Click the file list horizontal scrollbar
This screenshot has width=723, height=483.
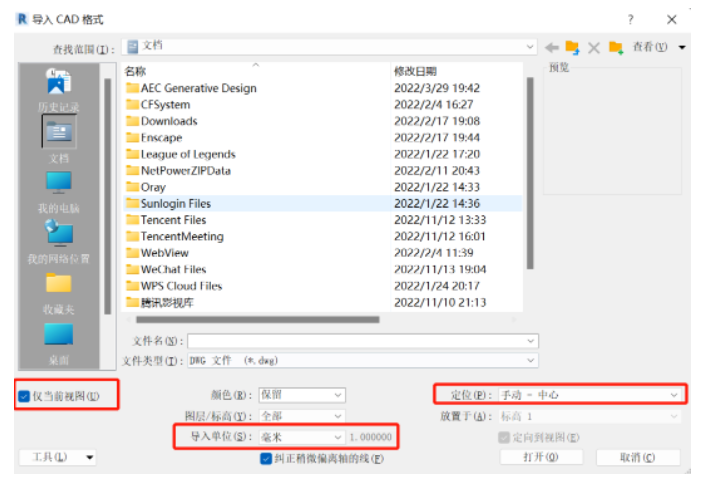click(x=258, y=319)
